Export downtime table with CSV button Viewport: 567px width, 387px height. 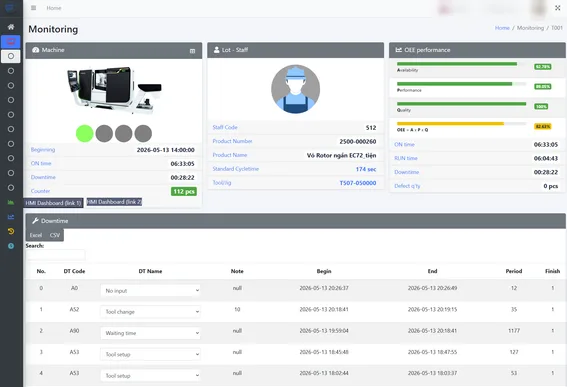click(x=55, y=235)
